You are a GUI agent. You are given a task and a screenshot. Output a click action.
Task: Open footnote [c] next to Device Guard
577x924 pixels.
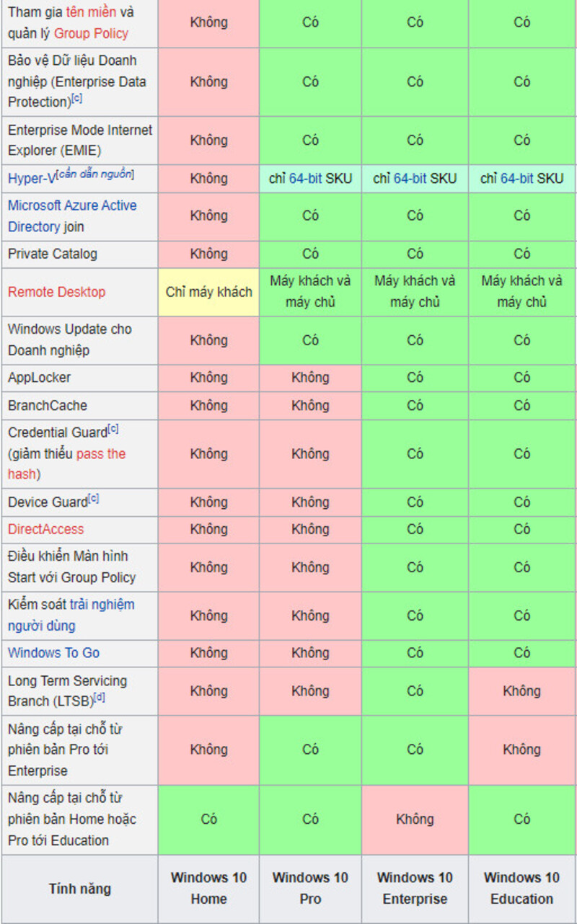(x=94, y=499)
